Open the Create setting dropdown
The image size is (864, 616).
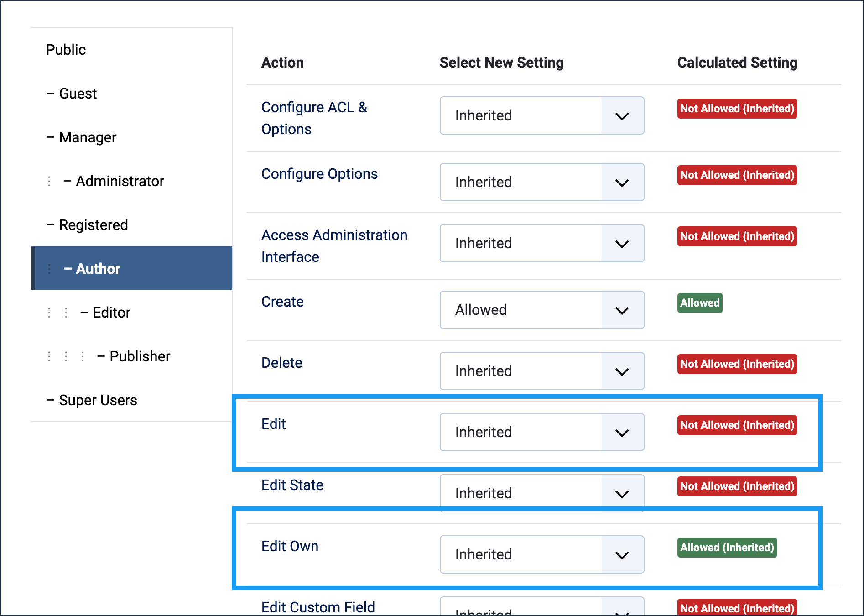(542, 310)
